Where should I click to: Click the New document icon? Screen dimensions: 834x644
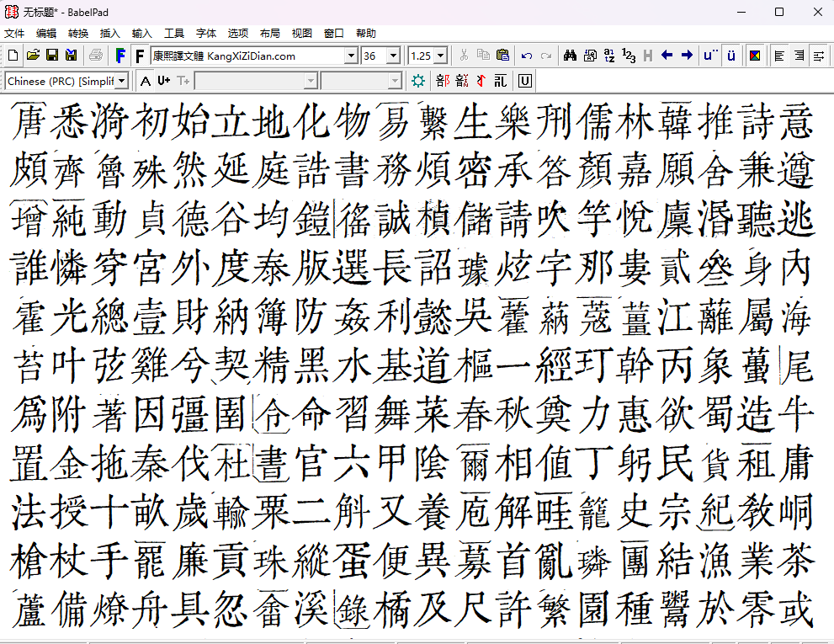(x=13, y=56)
